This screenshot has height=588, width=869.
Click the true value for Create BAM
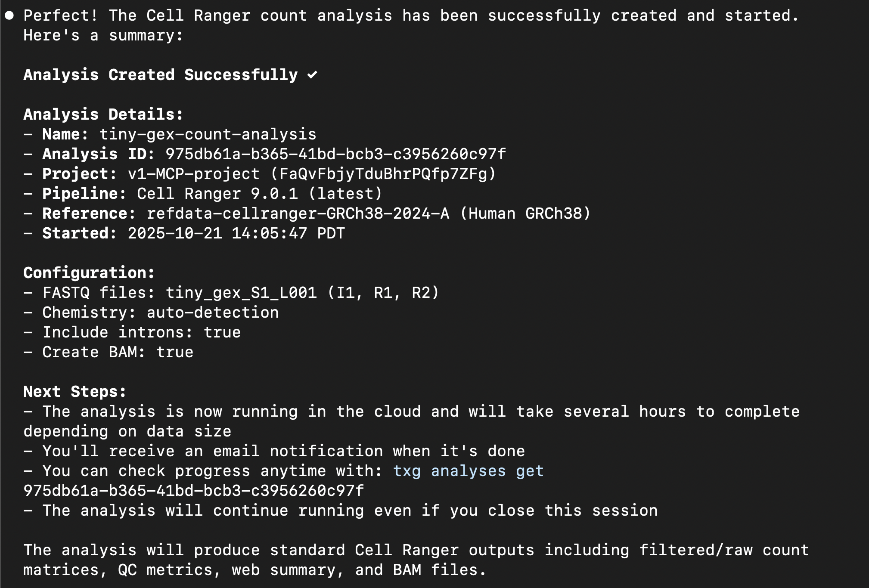(x=175, y=352)
